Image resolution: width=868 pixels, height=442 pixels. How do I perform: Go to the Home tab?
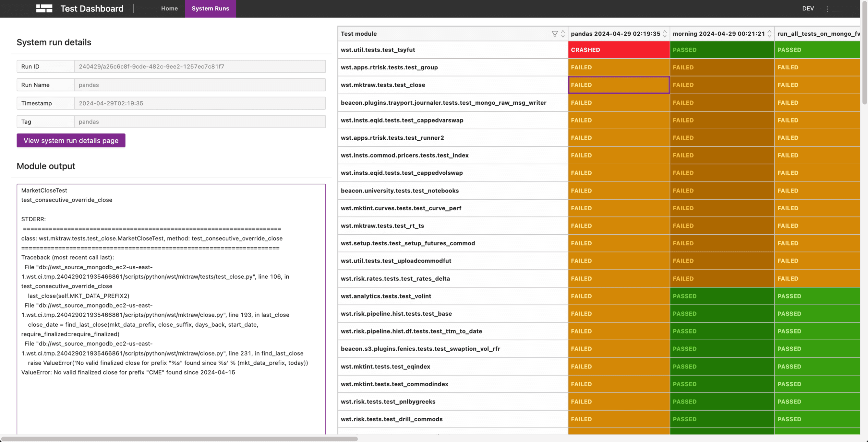tap(169, 8)
